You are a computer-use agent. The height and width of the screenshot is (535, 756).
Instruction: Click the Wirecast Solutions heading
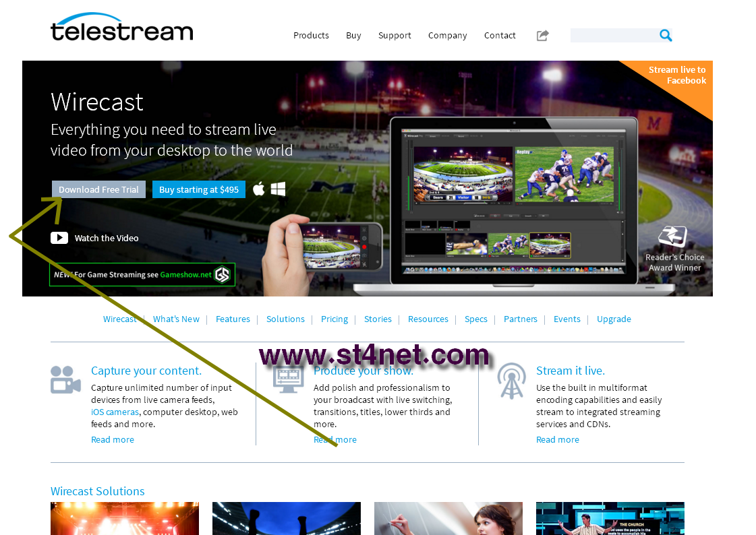[97, 491]
